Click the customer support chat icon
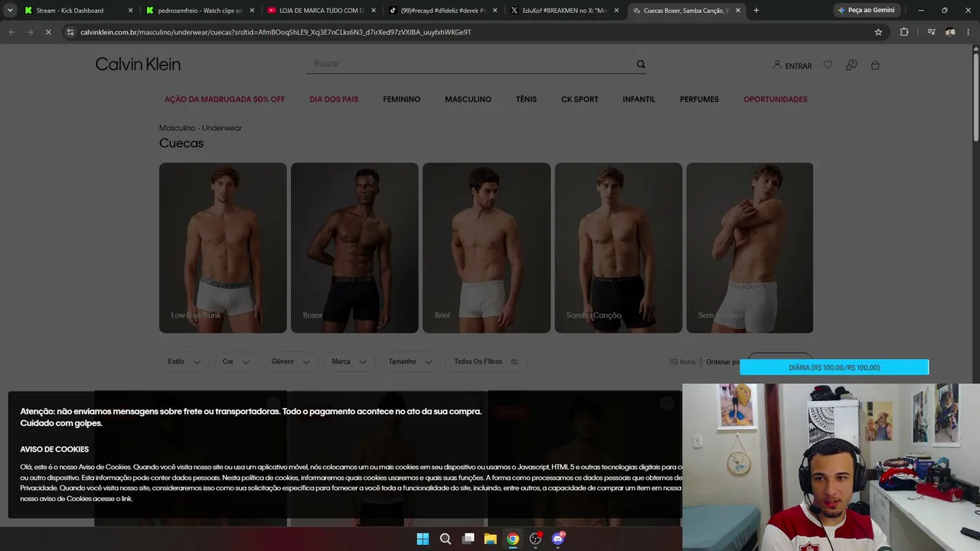Viewport: 980px width, 551px height. coord(851,65)
